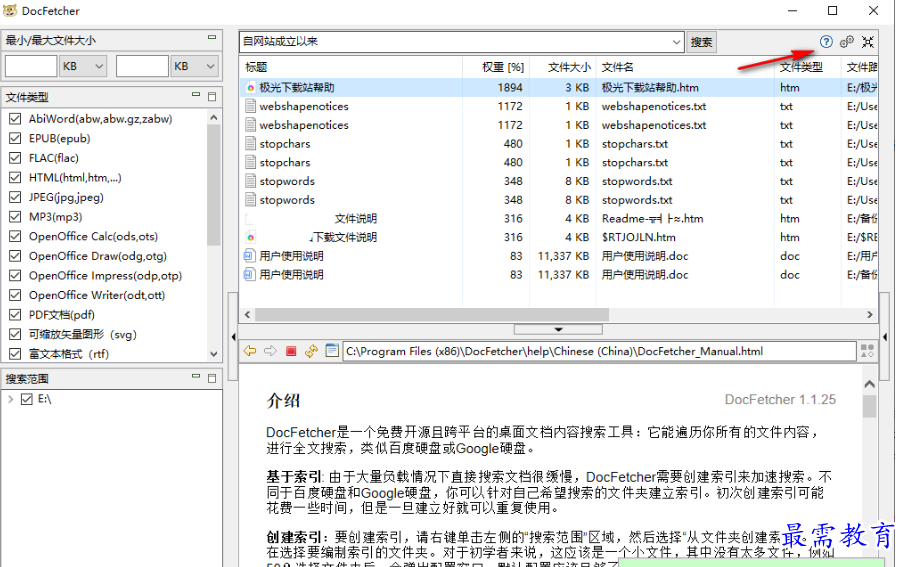Disable the PDF文档(pdf) file type

(15, 315)
